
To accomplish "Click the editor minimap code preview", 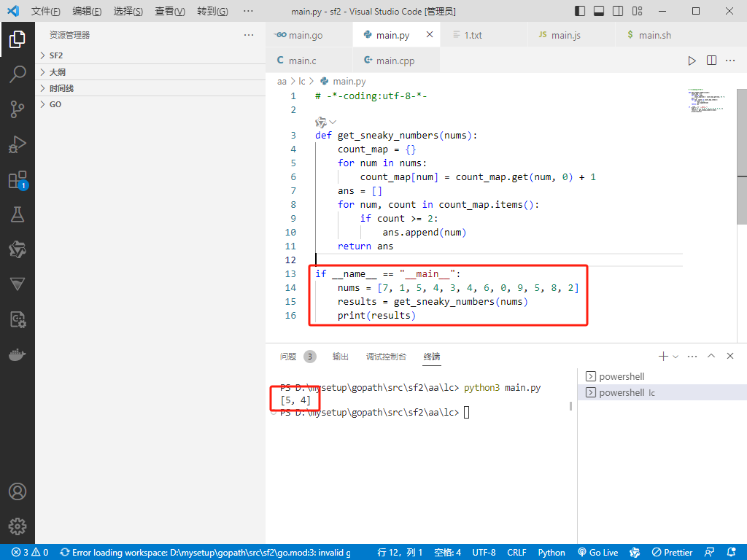I will tap(706, 101).
